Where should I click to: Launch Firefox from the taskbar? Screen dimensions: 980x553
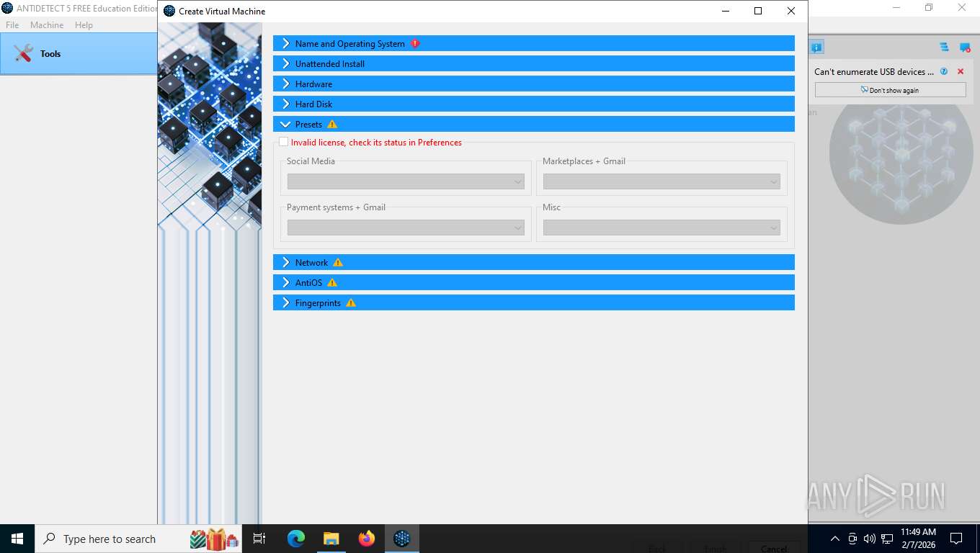pos(366,539)
